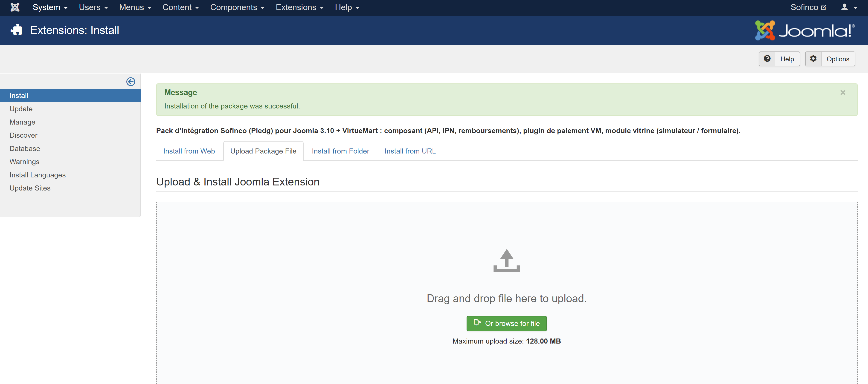
Task: Open the Users menu
Action: pos(93,7)
